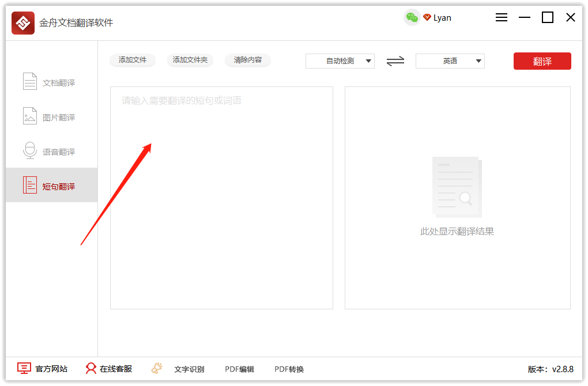The image size is (588, 386).
Task: Click the orange promotion horn icon
Action: tap(157, 368)
